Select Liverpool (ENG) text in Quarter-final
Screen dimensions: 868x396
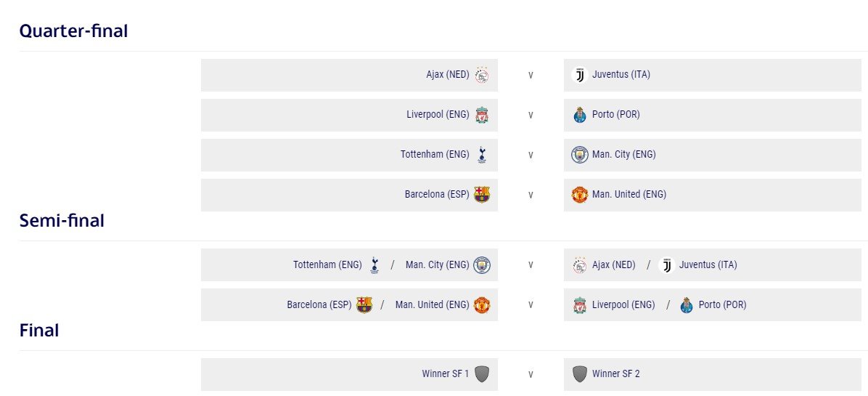click(438, 115)
